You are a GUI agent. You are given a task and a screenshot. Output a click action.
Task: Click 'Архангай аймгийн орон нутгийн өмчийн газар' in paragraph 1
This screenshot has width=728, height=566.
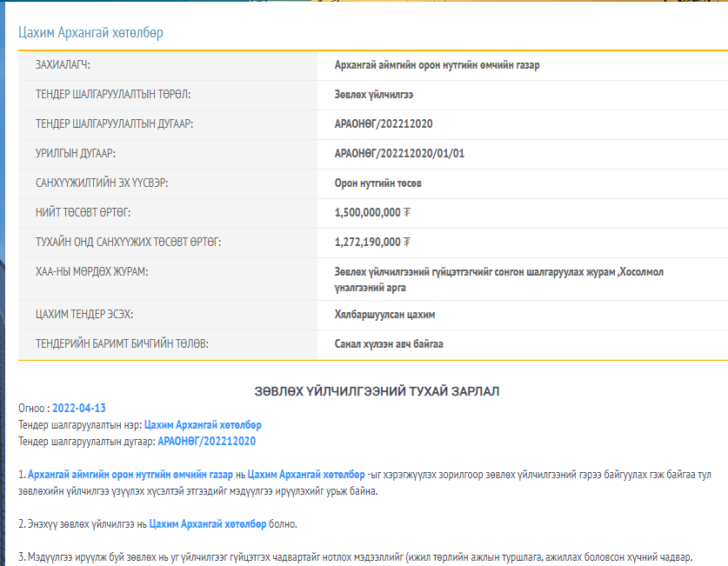click(130, 475)
